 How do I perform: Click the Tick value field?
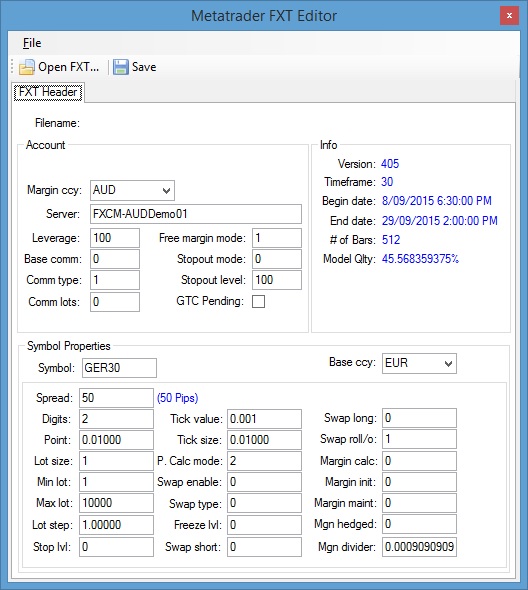[264, 419]
